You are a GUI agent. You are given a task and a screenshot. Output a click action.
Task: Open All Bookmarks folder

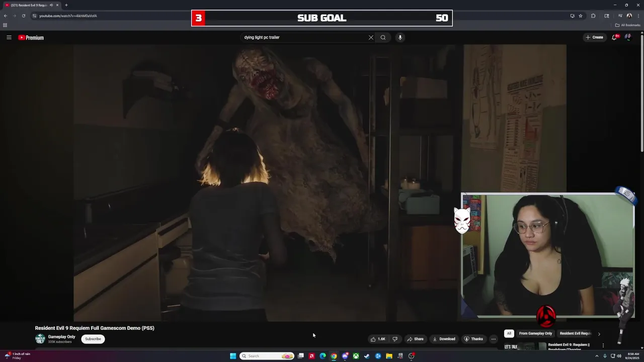(627, 25)
